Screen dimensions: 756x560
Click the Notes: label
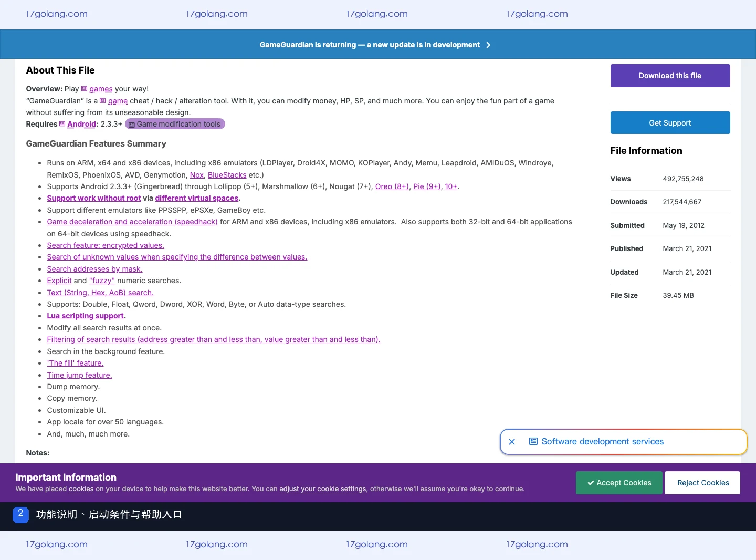[x=38, y=453]
